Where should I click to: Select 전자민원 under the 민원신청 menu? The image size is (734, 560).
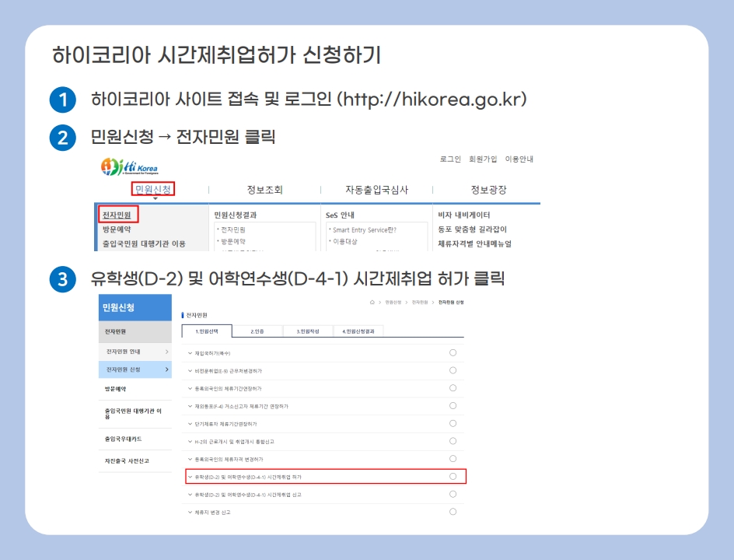(117, 215)
